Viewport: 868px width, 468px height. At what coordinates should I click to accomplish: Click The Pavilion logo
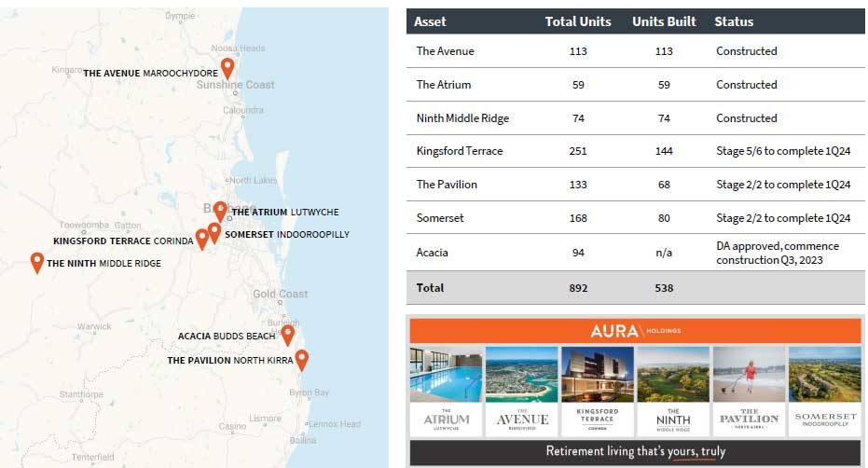click(x=749, y=420)
